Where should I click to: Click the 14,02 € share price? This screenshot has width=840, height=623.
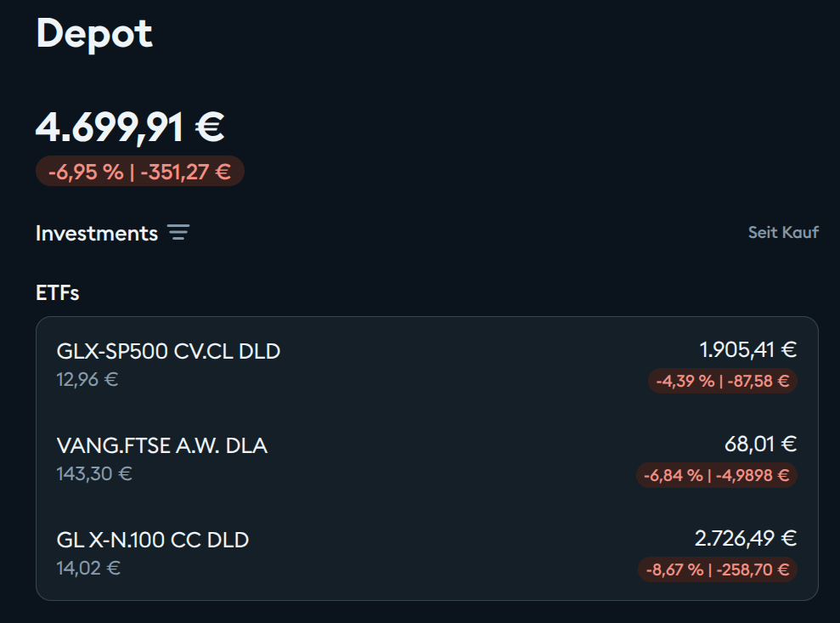88,568
